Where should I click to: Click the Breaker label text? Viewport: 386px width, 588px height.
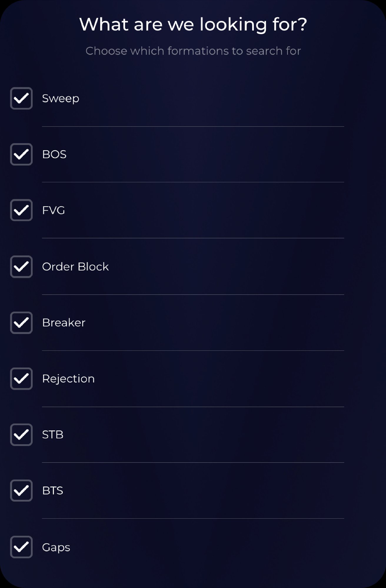(x=64, y=323)
